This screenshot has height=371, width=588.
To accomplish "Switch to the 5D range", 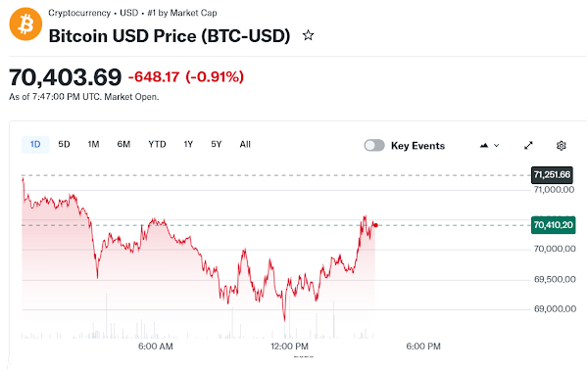I will (64, 144).
